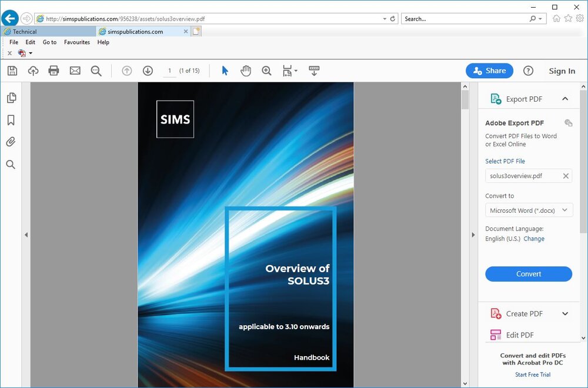588x388 pixels.
Task: Copy icon next to Adobe Export PDF
Action: [x=568, y=123]
